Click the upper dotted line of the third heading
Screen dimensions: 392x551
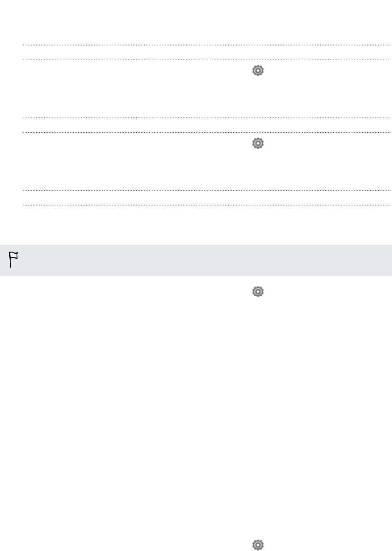coord(207,190)
